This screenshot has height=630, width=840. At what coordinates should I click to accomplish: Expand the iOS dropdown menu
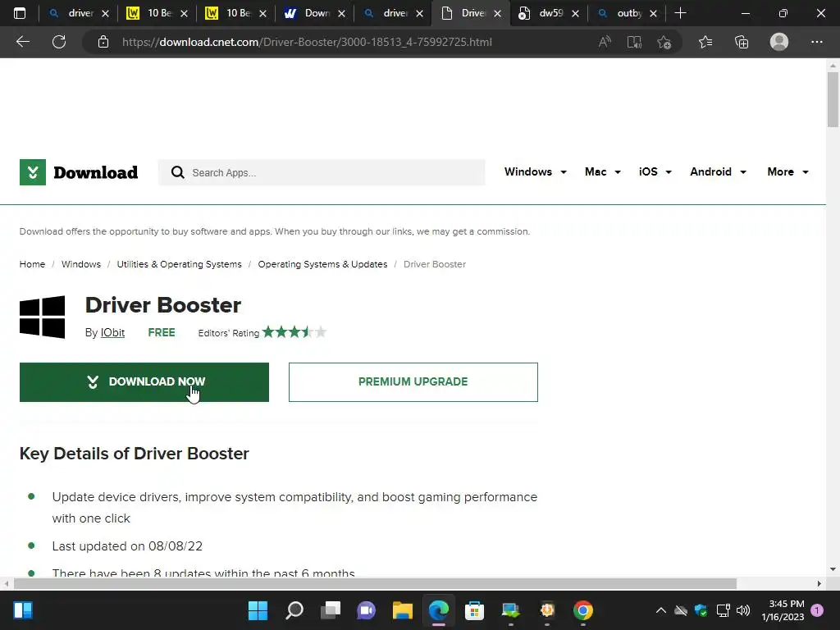tap(655, 172)
